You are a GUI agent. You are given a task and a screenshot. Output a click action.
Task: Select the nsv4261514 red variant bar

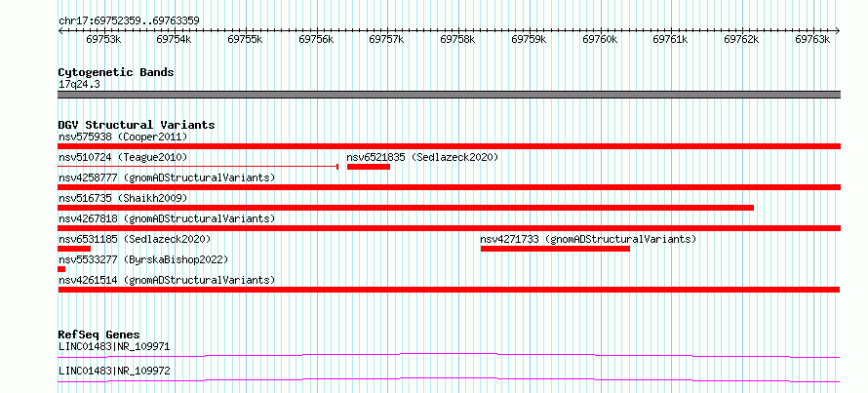(x=449, y=290)
